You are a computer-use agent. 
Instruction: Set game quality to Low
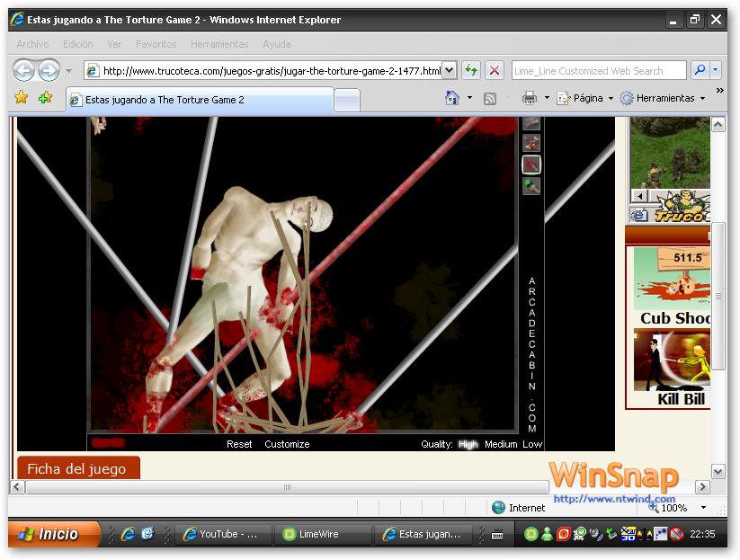pyautogui.click(x=532, y=444)
